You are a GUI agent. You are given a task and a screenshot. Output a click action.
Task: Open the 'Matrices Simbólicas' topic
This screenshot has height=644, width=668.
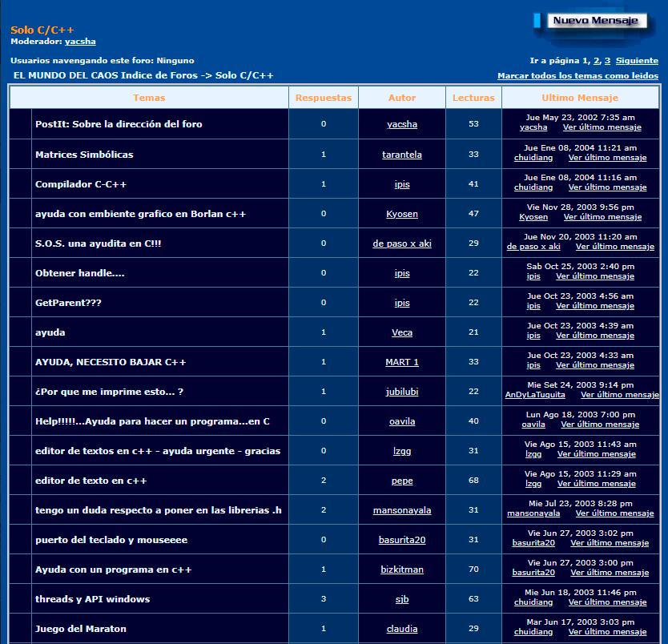(x=84, y=155)
